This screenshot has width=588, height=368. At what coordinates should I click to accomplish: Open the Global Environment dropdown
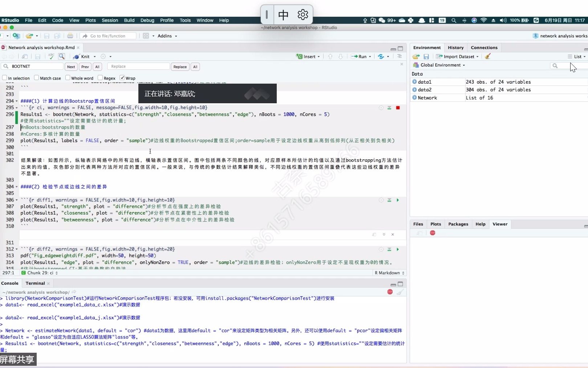click(439, 65)
